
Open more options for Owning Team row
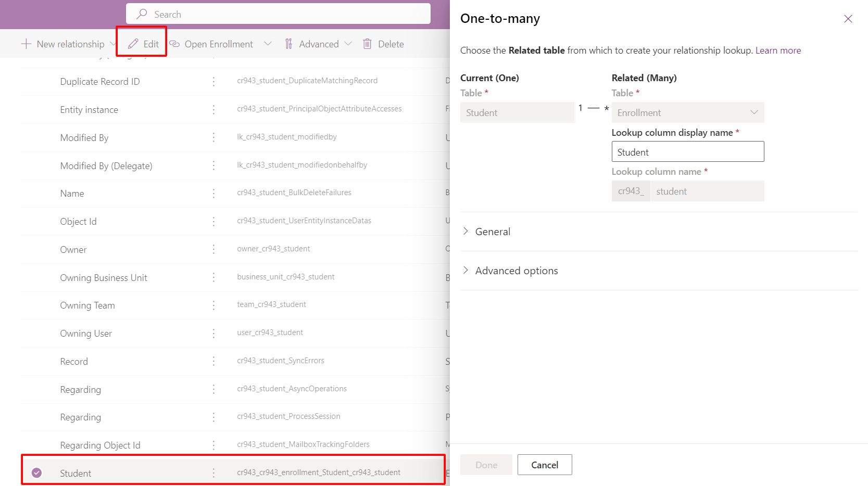coord(213,305)
